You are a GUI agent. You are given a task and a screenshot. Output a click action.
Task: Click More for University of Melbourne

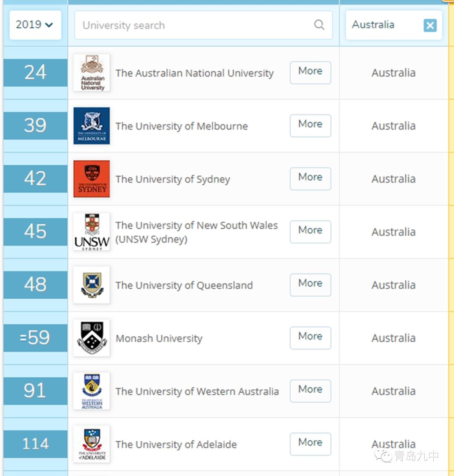(310, 126)
